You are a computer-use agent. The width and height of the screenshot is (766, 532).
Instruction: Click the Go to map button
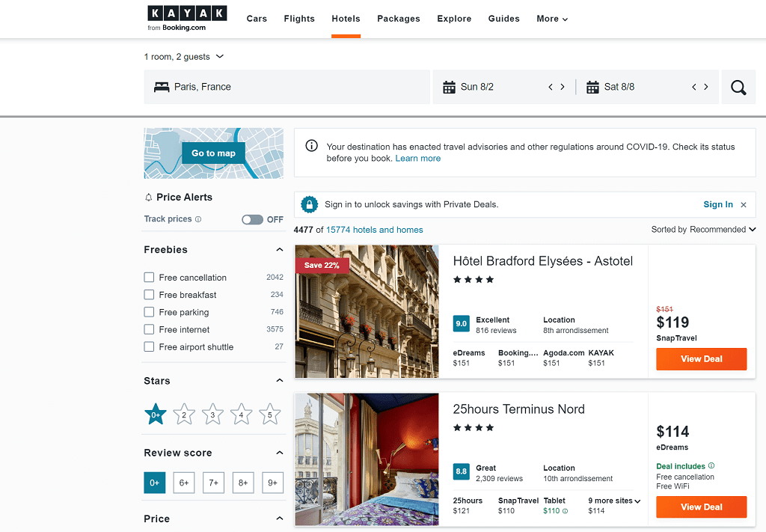[x=213, y=153]
